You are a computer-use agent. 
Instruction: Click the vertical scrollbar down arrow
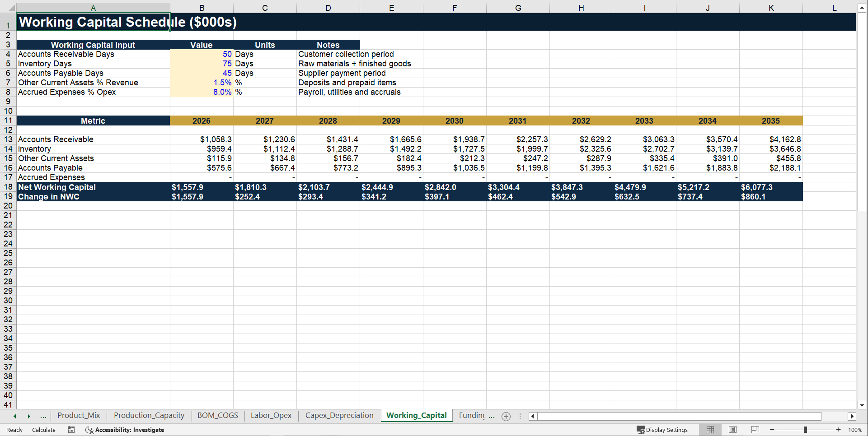point(862,405)
